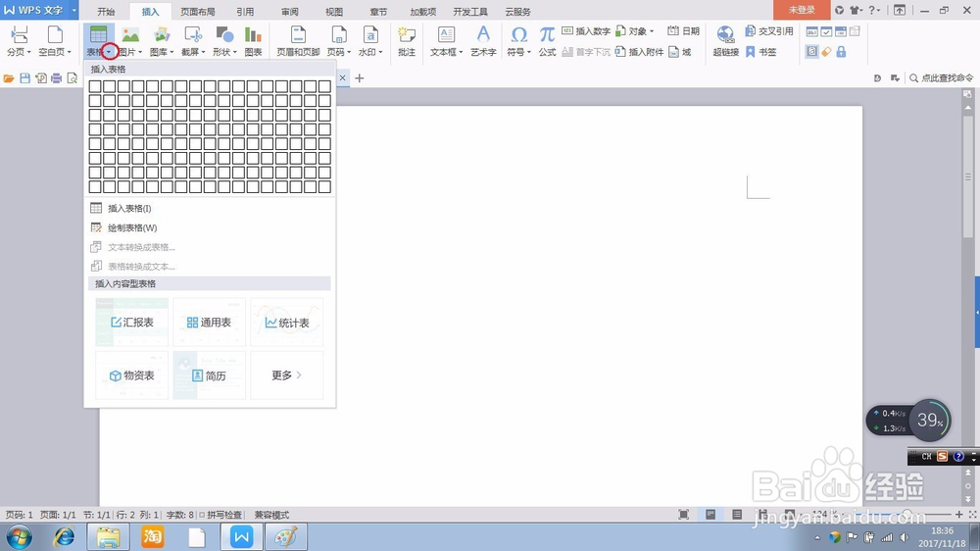Click the Table (表格) ribbon icon
Screen dimensions: 980x551
98,35
